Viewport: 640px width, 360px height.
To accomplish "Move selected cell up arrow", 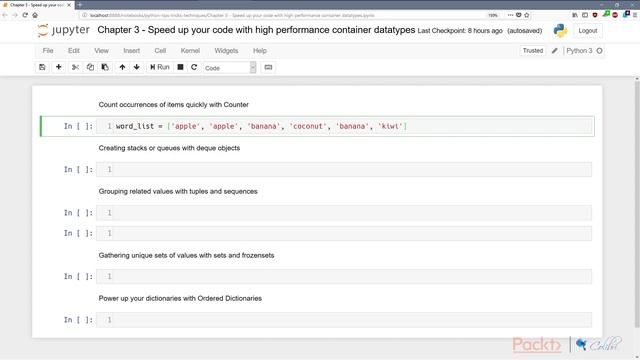I will tap(122, 67).
